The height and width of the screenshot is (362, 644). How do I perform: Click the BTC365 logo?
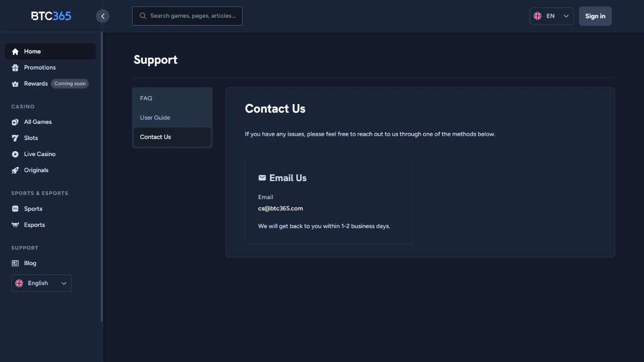coord(51,16)
